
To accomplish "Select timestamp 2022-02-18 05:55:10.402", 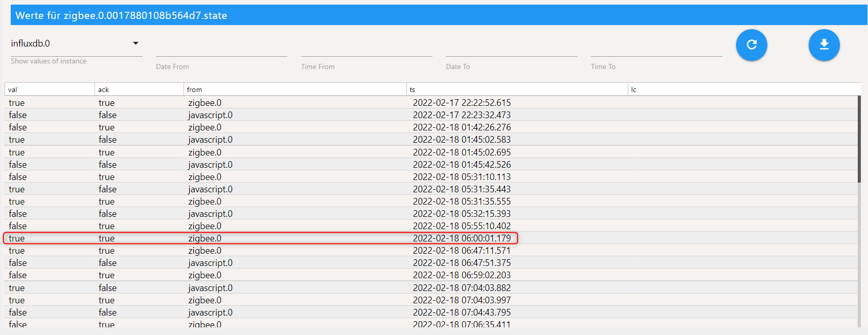I will 462,226.
